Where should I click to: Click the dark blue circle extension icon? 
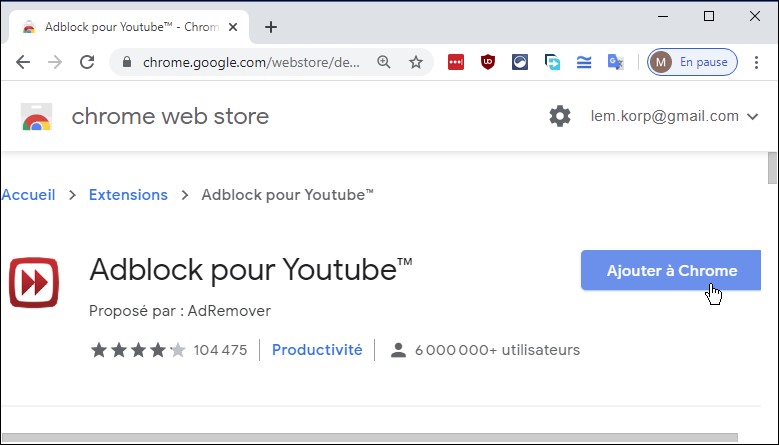[x=520, y=62]
